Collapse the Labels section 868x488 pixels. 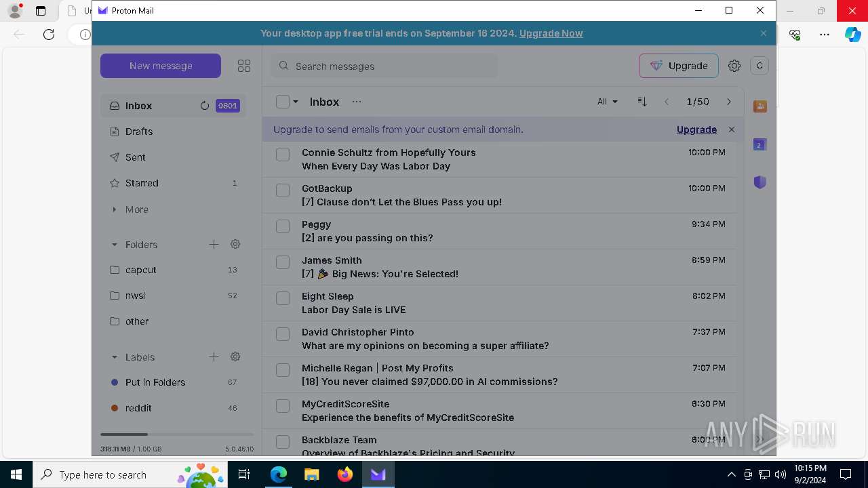114,357
